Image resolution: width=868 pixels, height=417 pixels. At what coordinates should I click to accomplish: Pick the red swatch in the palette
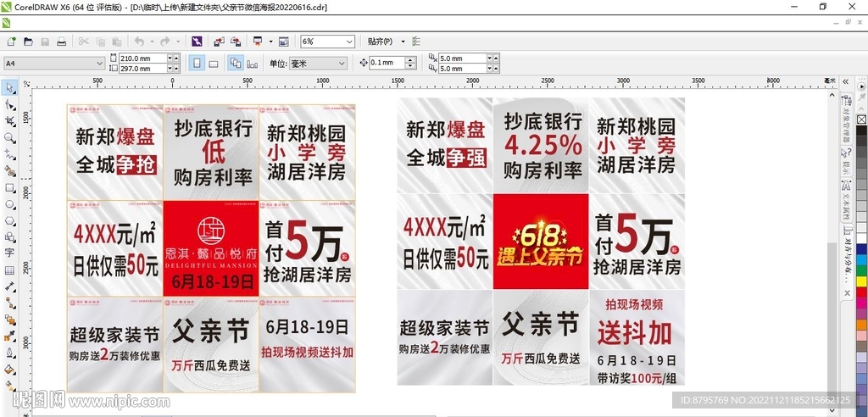click(x=861, y=292)
